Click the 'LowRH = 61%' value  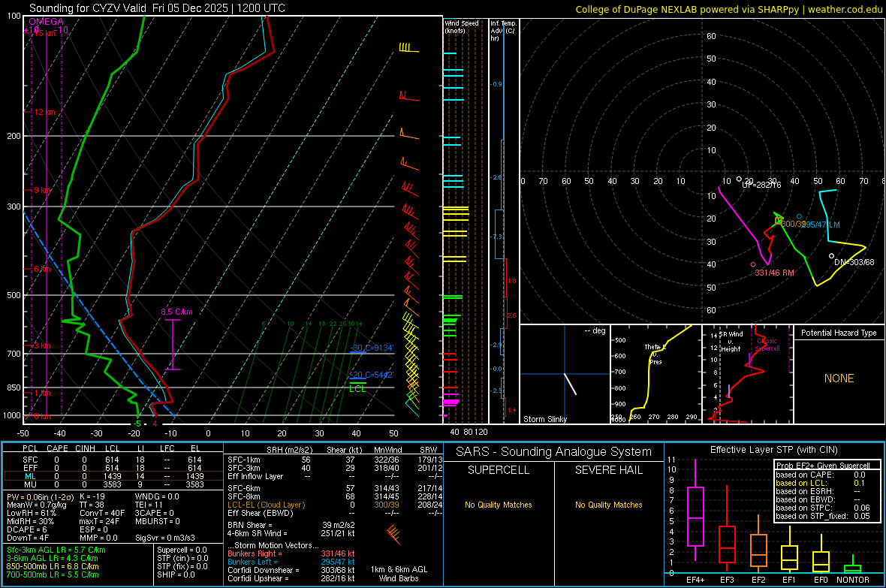pos(31,514)
